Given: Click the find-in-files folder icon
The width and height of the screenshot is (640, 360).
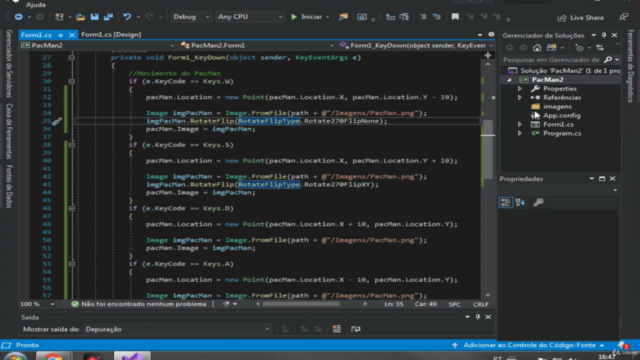Looking at the screenshot, I should (343, 17).
